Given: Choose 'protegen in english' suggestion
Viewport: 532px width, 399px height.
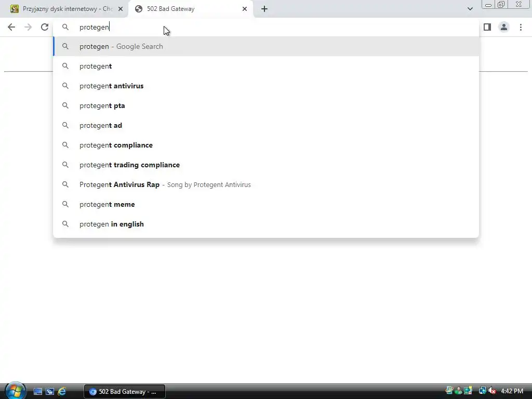Looking at the screenshot, I should pos(266,224).
